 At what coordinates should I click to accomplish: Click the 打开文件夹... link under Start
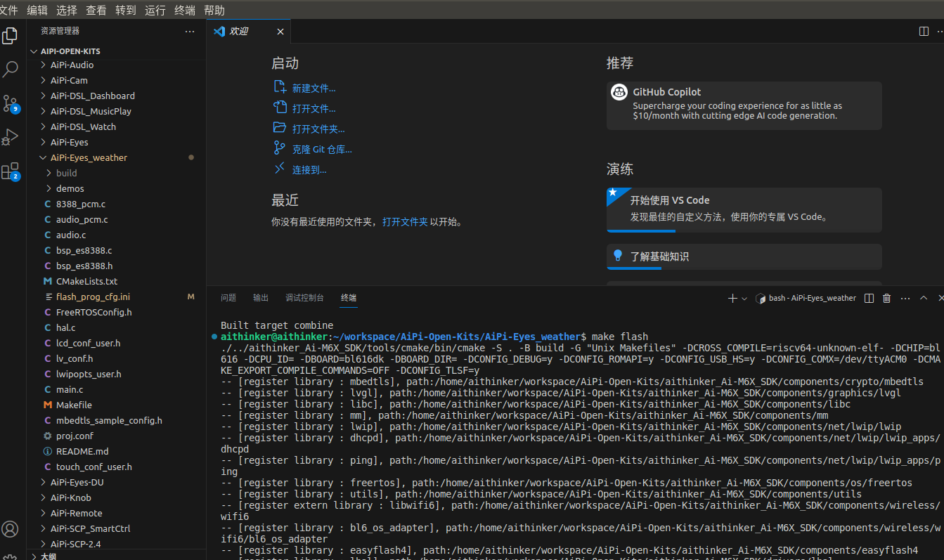coord(318,129)
